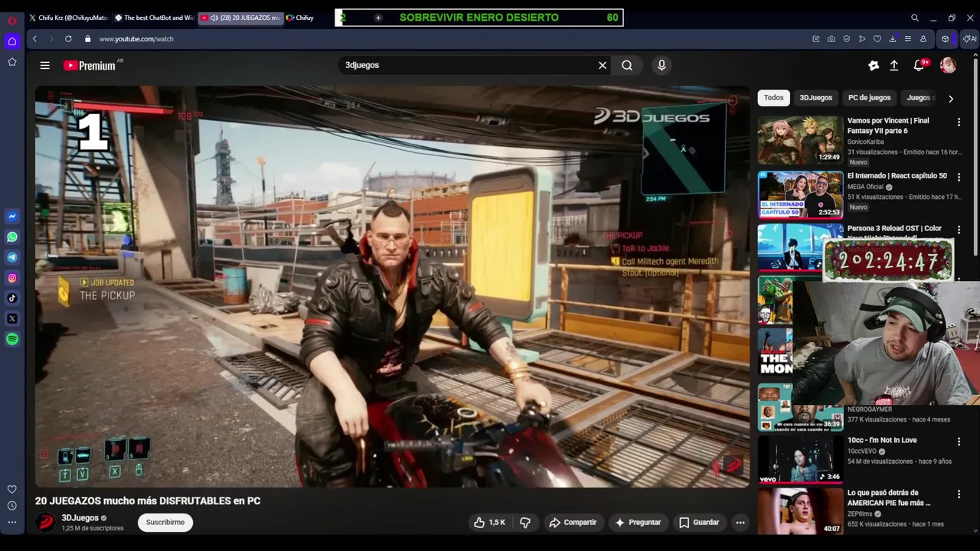980x551 pixels.
Task: Open the downloads icon in toolbar
Action: coord(893,38)
